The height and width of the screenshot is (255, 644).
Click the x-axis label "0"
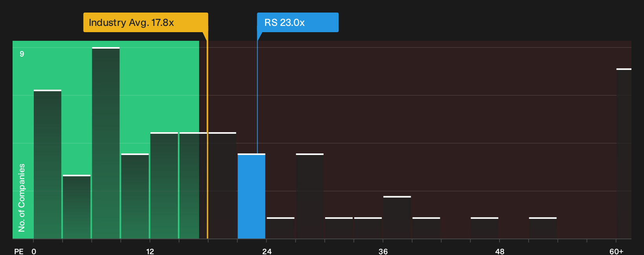pos(34,251)
